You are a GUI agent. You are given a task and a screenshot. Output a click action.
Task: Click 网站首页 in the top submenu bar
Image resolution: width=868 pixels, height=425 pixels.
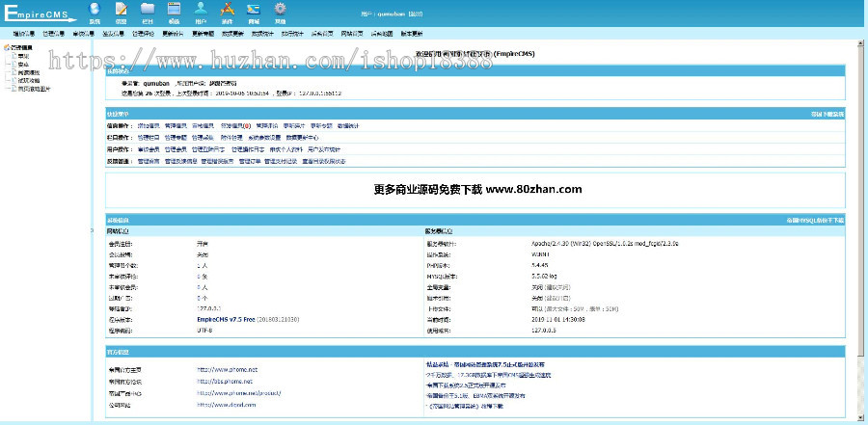point(353,34)
